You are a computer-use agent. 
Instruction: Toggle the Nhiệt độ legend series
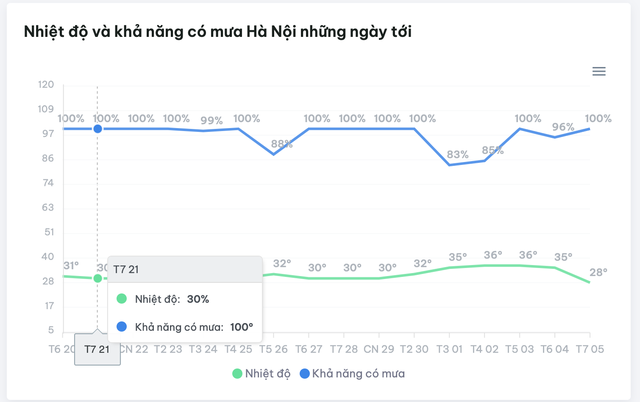click(261, 373)
